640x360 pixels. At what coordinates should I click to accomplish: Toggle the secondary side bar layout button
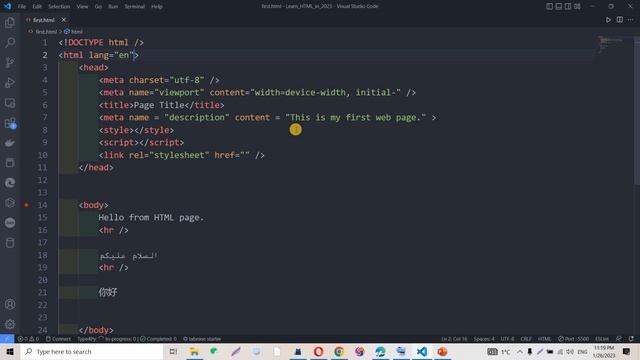568,6
